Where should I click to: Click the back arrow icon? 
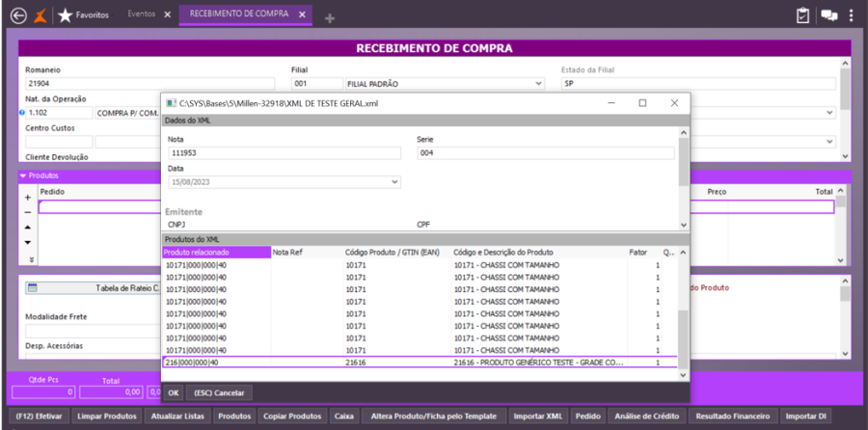pyautogui.click(x=16, y=15)
